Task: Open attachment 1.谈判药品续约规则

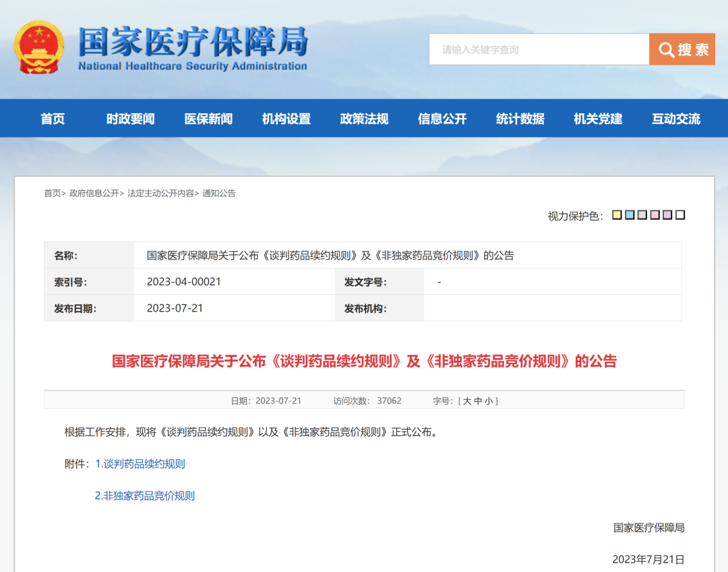Action: pyautogui.click(x=140, y=463)
